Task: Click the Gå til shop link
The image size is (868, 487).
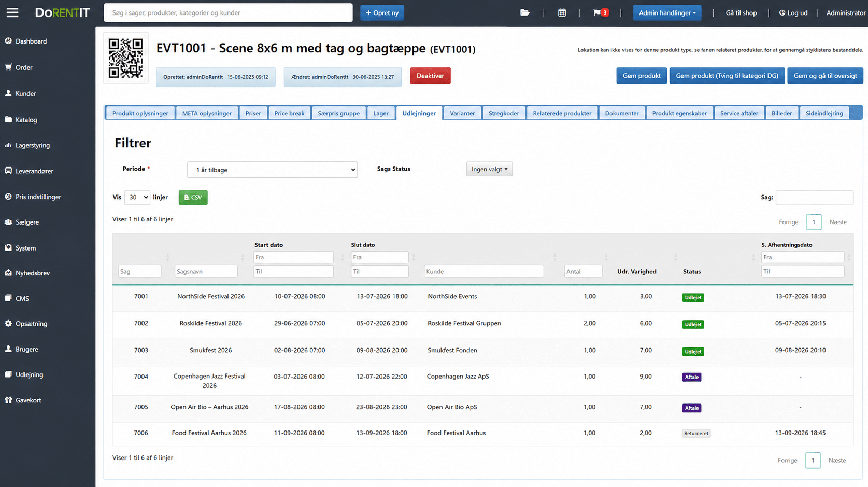Action: [741, 12]
